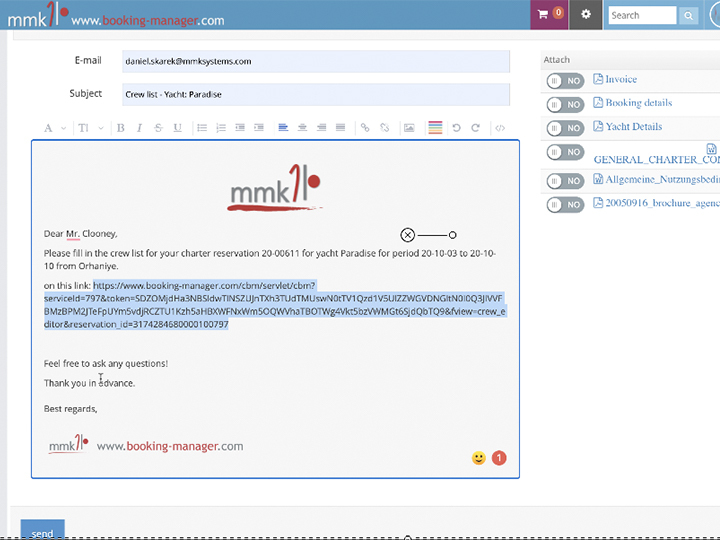The image size is (720, 540).
Task: Insert a hyperlink with link icon
Action: pyautogui.click(x=365, y=128)
